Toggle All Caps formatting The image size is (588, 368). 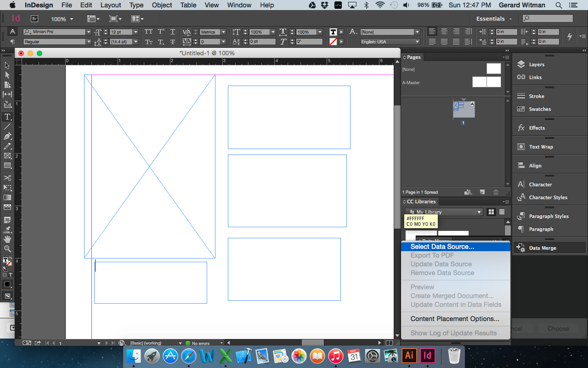(148, 32)
